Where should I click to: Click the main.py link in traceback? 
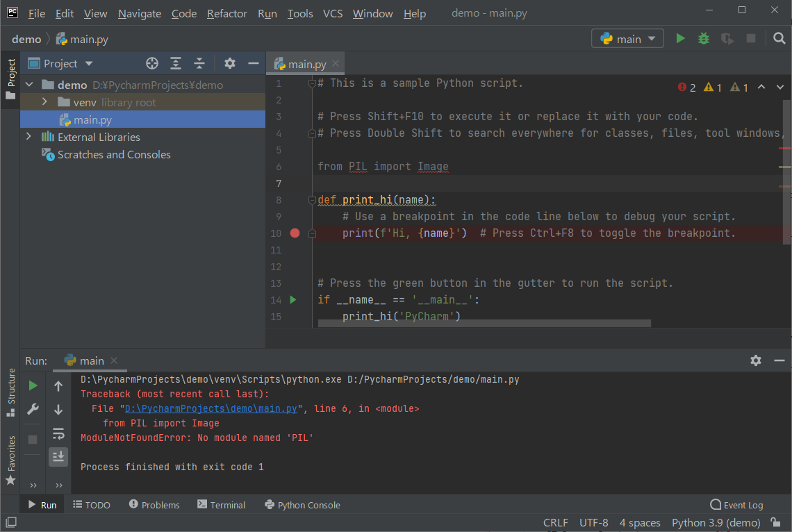click(x=211, y=409)
